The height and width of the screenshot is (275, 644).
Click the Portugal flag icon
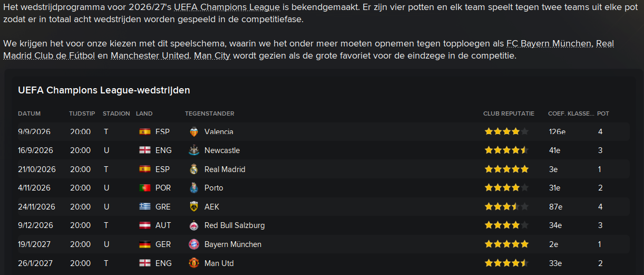click(145, 188)
